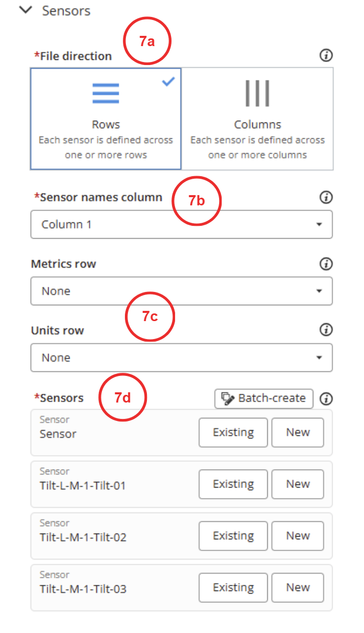Choose Existing for Tilt-L-M-1-Tilt-01
Image resolution: width=364 pixels, height=633 pixels.
coord(233,484)
